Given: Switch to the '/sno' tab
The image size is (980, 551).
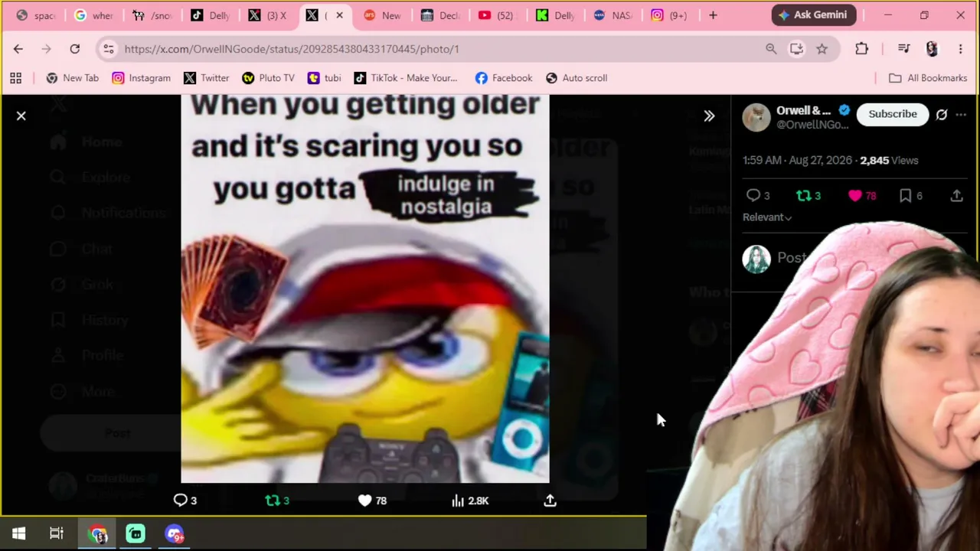Looking at the screenshot, I should point(152,15).
